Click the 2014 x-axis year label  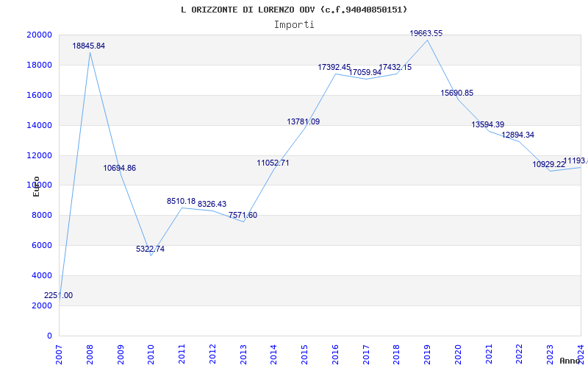[273, 355]
